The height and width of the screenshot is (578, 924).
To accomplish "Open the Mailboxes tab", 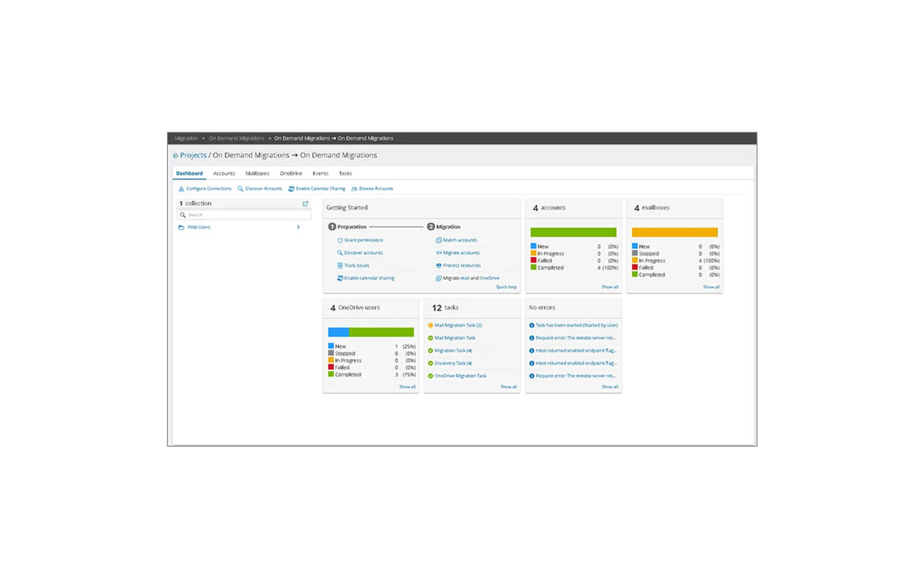I will (x=258, y=173).
